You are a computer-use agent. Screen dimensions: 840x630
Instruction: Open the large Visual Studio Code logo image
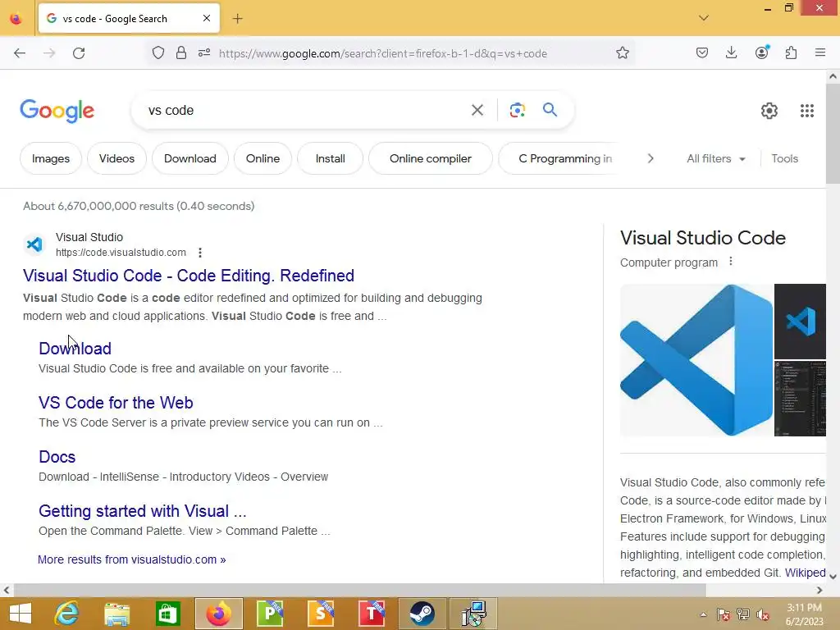click(696, 360)
